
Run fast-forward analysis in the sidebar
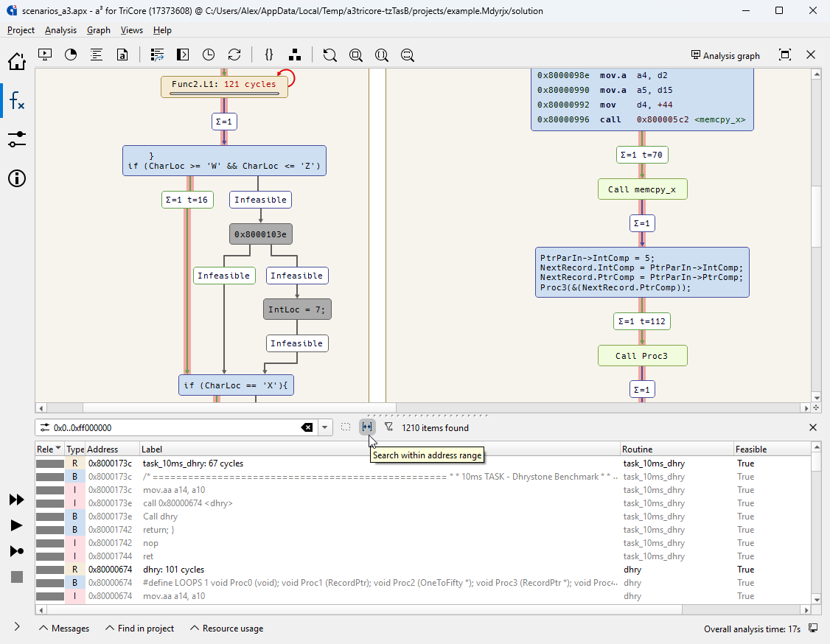(x=17, y=500)
